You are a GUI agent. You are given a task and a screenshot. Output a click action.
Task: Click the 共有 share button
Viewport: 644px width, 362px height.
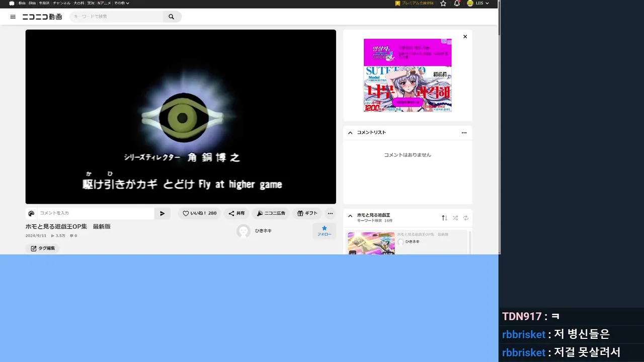(x=236, y=213)
